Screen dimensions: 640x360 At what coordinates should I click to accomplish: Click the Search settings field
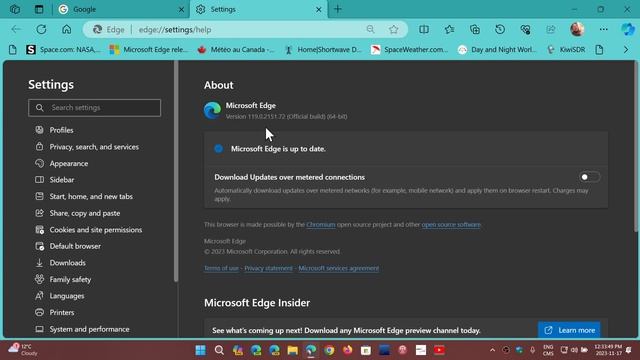pyautogui.click(x=95, y=108)
